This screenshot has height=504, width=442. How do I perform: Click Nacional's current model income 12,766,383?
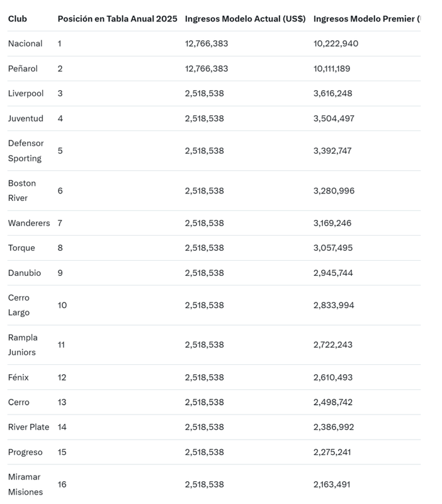pos(207,43)
